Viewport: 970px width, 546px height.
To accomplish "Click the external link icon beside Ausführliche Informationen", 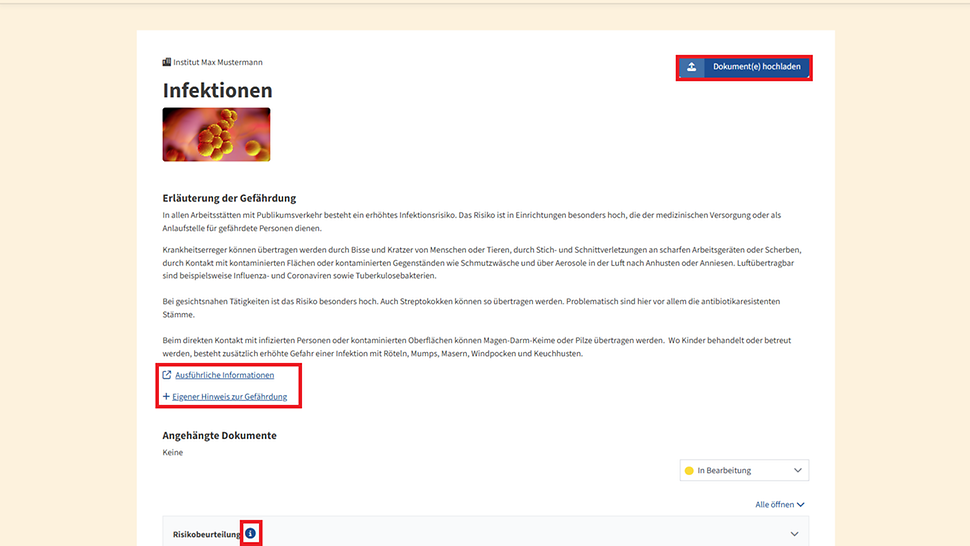I will [x=167, y=375].
